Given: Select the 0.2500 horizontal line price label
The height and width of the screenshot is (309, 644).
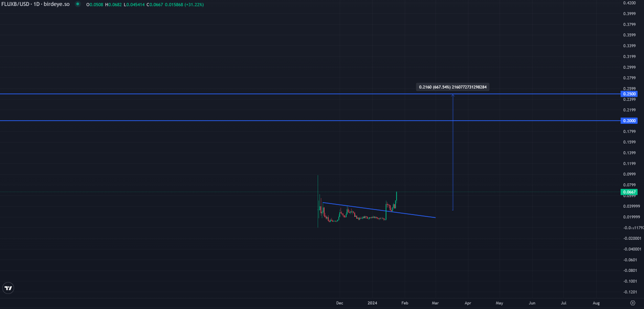Looking at the screenshot, I should 629,94.
